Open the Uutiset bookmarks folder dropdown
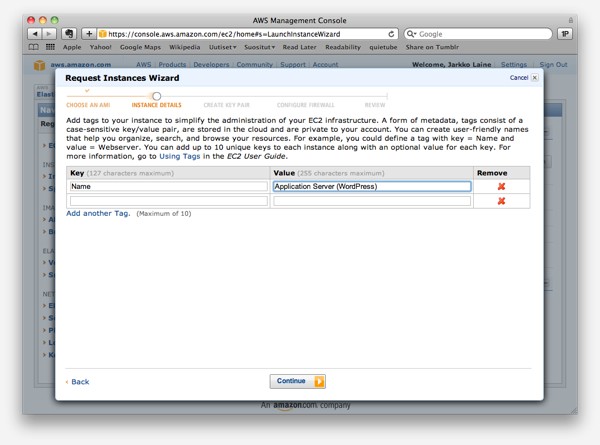This screenshot has width=600, height=445. tap(222, 47)
